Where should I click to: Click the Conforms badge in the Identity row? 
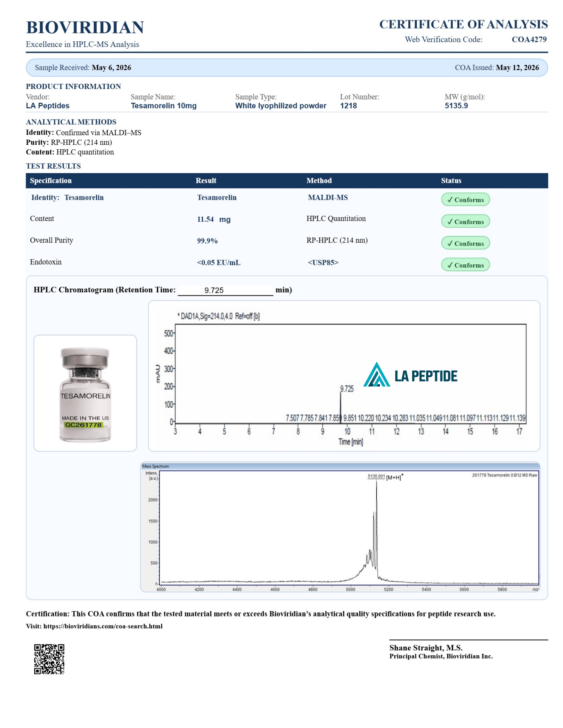[466, 200]
